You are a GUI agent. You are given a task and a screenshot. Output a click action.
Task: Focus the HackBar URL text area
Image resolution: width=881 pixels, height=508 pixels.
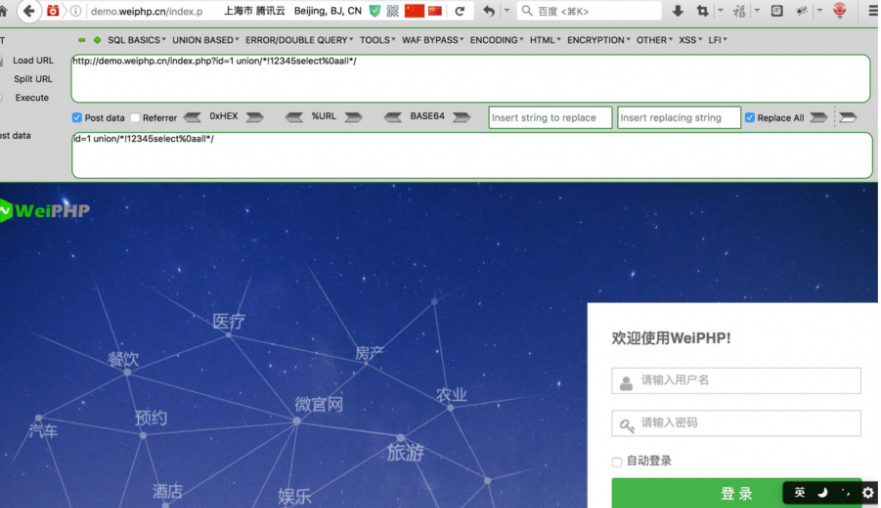471,79
